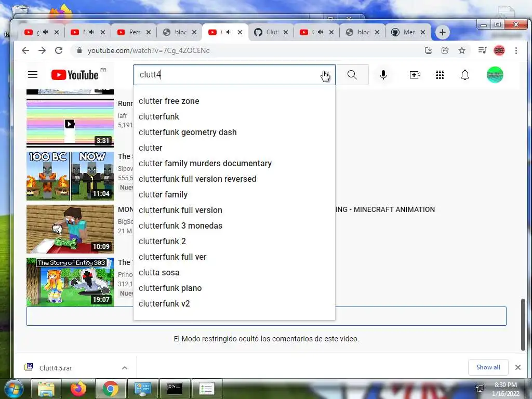The image size is (532, 399).
Task: Click the network tray icon
Action: tap(480, 389)
